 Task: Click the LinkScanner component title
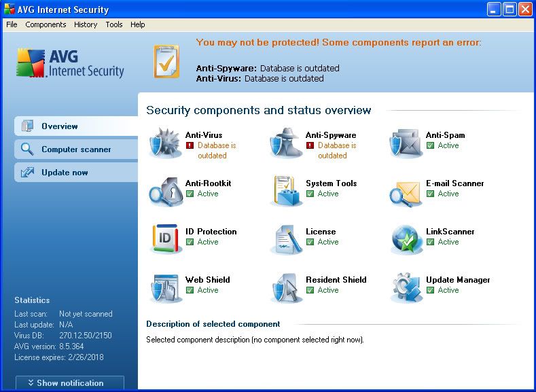pyautogui.click(x=450, y=232)
